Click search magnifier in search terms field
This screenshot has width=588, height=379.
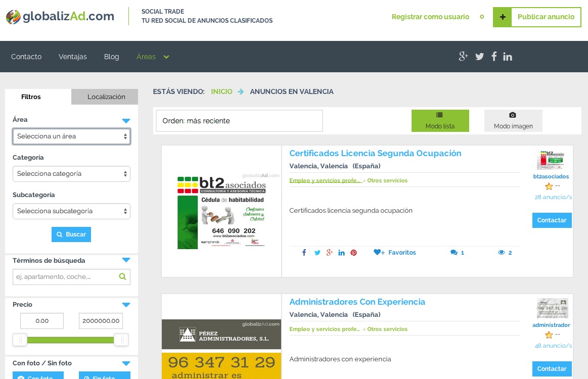tap(122, 276)
